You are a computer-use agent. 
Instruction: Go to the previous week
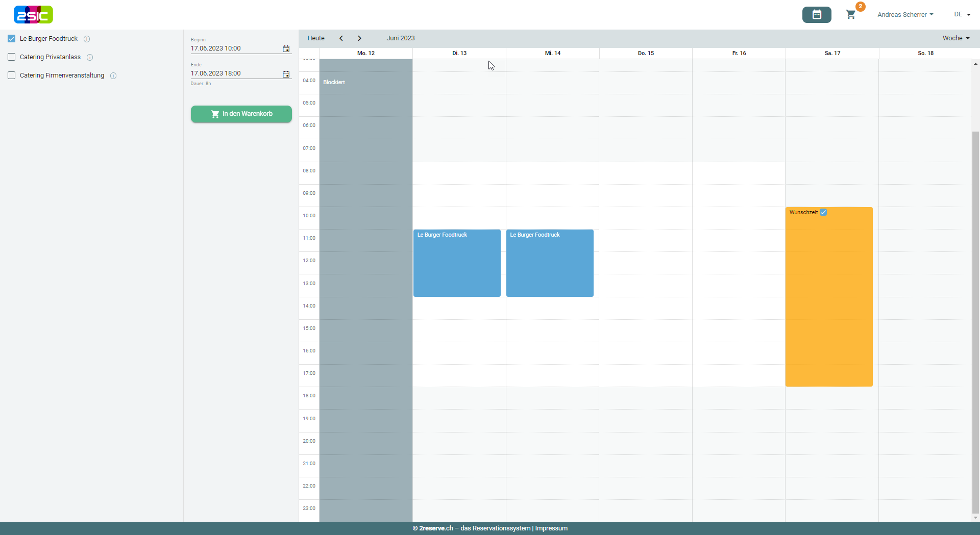341,38
